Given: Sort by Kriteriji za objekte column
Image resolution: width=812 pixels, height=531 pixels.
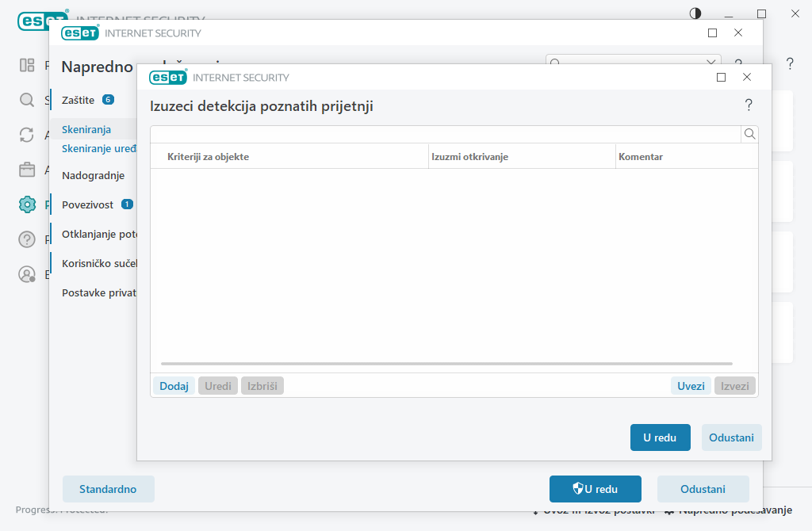Looking at the screenshot, I should pyautogui.click(x=209, y=157).
